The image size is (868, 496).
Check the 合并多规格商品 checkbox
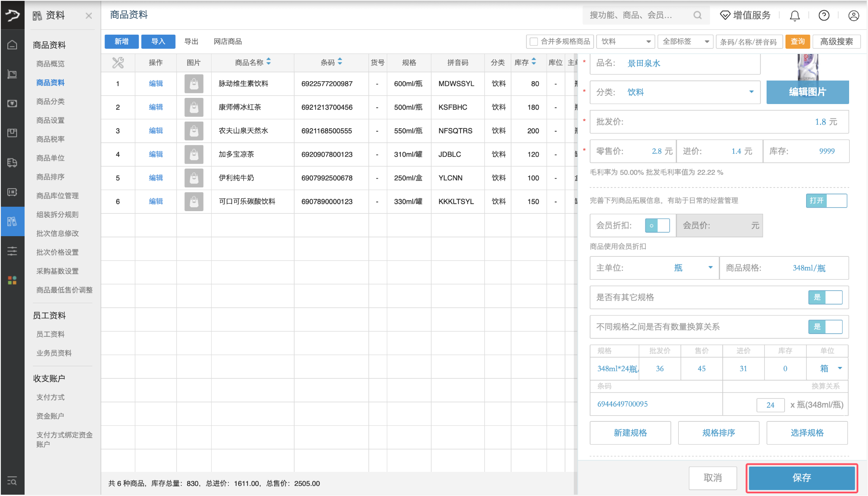point(534,42)
